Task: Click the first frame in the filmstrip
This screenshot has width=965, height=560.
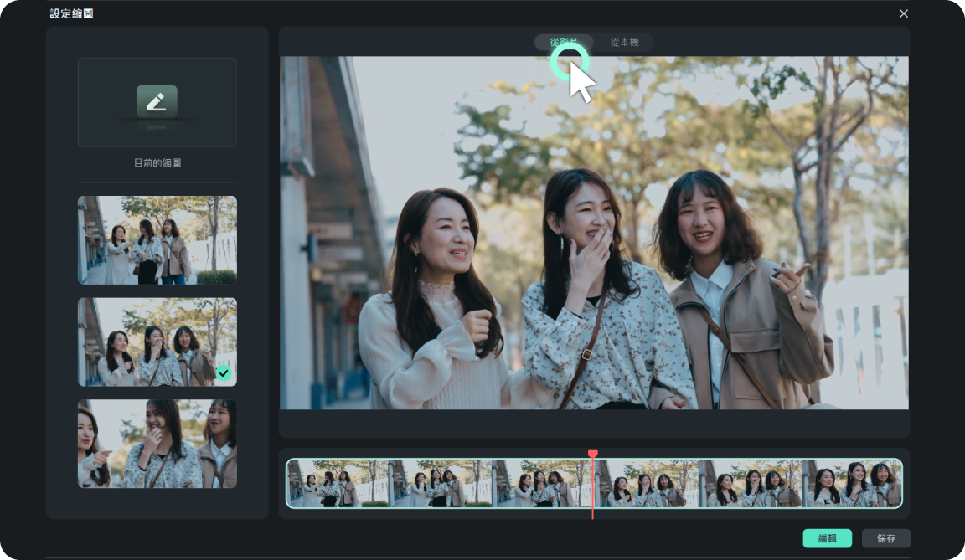Action: click(x=338, y=483)
